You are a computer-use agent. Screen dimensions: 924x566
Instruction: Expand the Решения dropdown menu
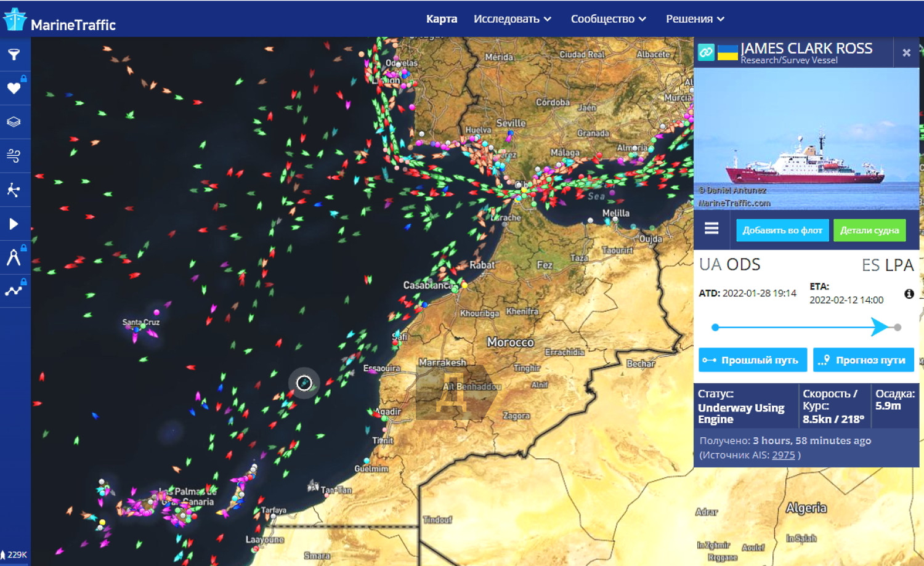pos(695,19)
